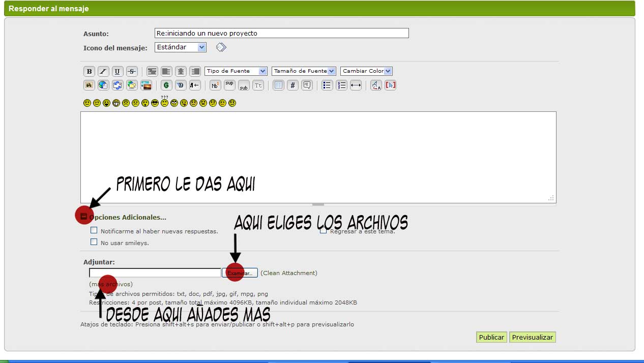Image resolution: width=644 pixels, height=363 pixels.
Task: Click into the Asunto subject field
Action: 281,33
